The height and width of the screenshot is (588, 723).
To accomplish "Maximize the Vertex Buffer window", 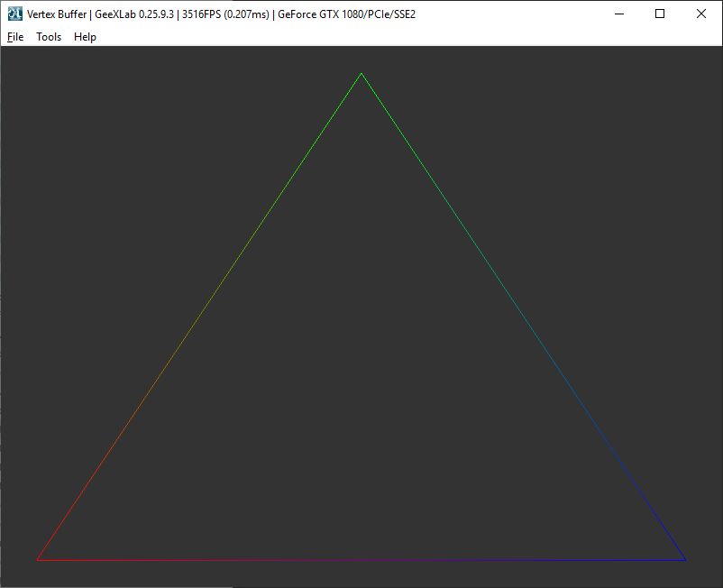I will point(660,14).
